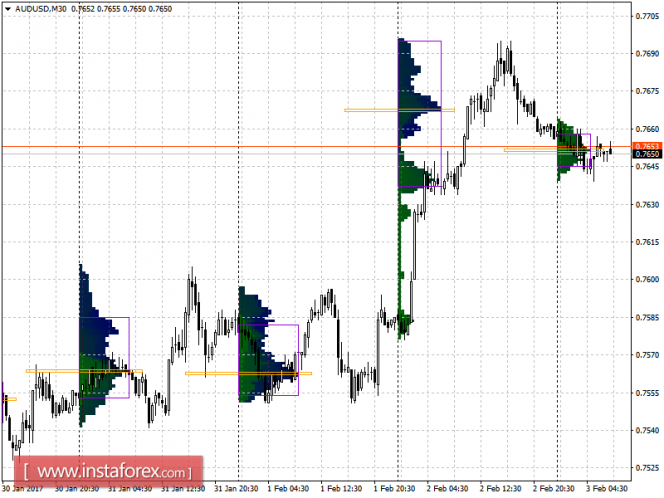Open the AUDUSD,M30 chart dropdown arrow
664x498 pixels.
point(8,8)
